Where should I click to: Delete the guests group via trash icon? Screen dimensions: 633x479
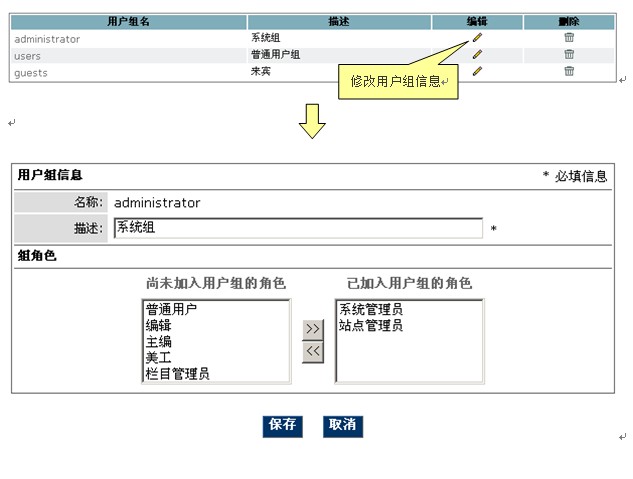(x=569, y=71)
